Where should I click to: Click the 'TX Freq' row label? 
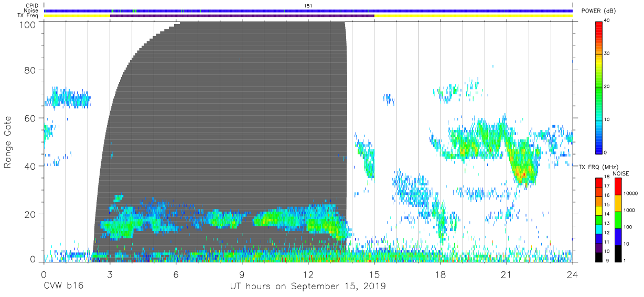pos(29,16)
